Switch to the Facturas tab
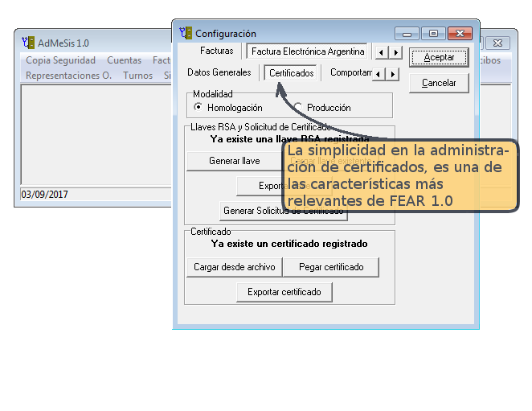 pyautogui.click(x=216, y=51)
